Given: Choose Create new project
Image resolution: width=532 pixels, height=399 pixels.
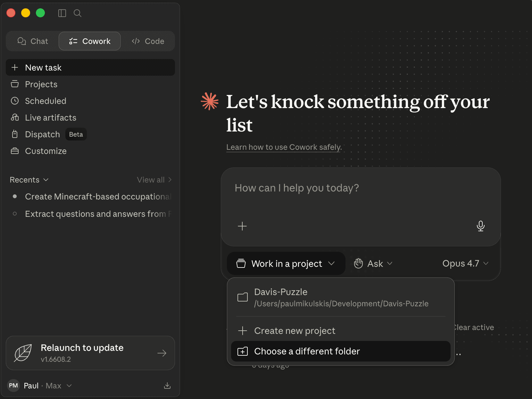Looking at the screenshot, I should tap(341, 331).
